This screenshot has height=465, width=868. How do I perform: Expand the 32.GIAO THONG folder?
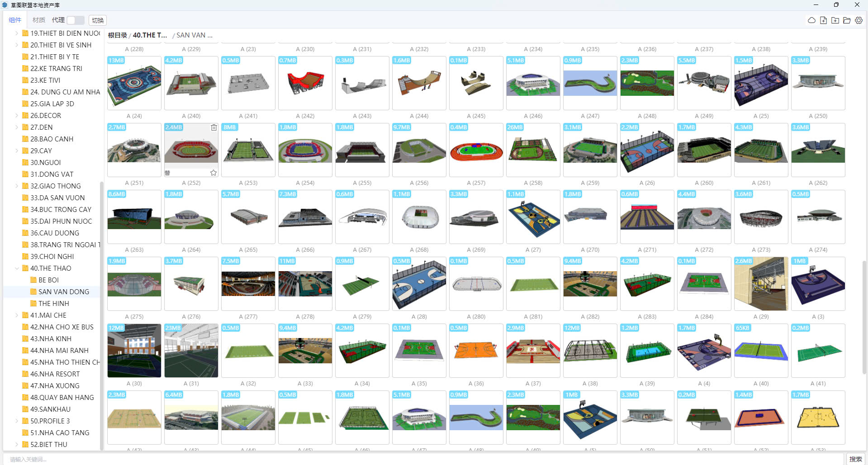point(17,186)
